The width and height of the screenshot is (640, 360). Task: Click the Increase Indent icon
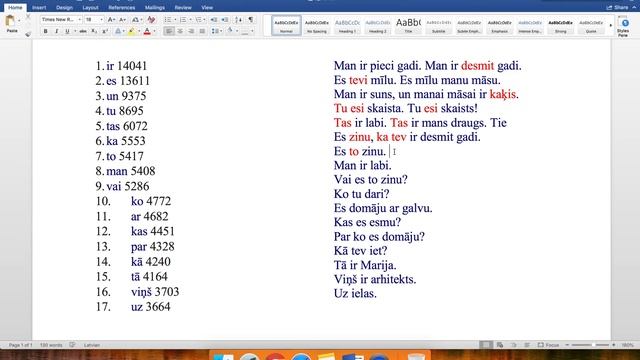point(225,20)
